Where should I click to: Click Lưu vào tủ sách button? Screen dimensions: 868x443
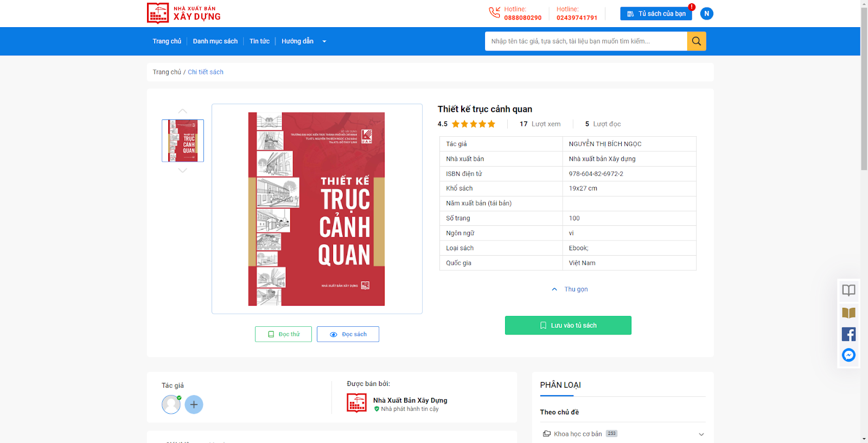(568, 325)
